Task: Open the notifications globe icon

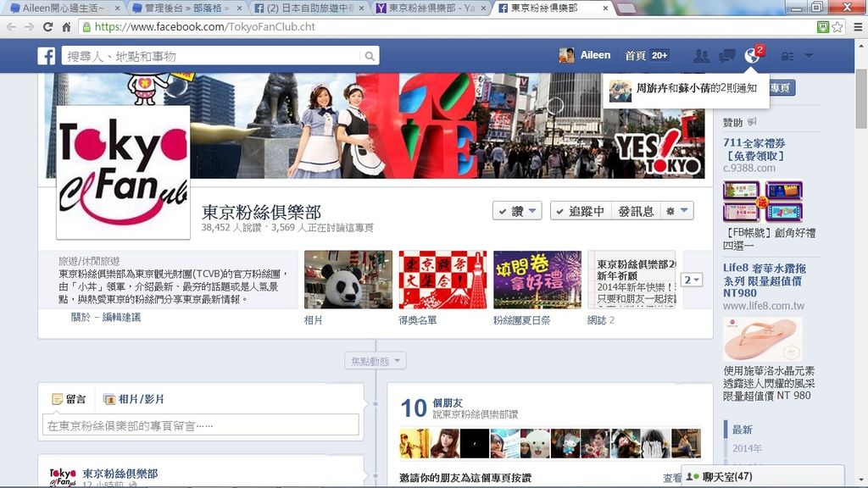Action: click(x=752, y=56)
